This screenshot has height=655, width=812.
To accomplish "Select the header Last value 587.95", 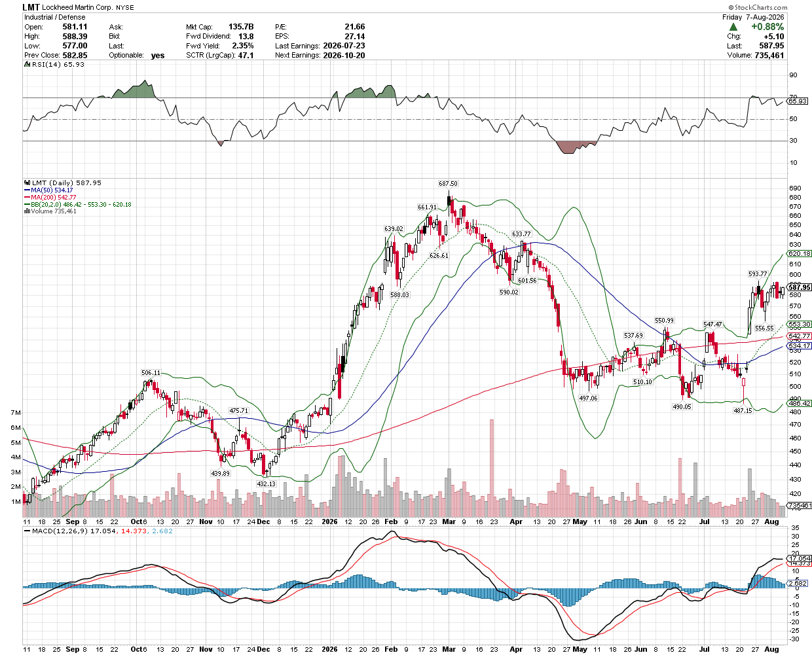I will coord(771,46).
